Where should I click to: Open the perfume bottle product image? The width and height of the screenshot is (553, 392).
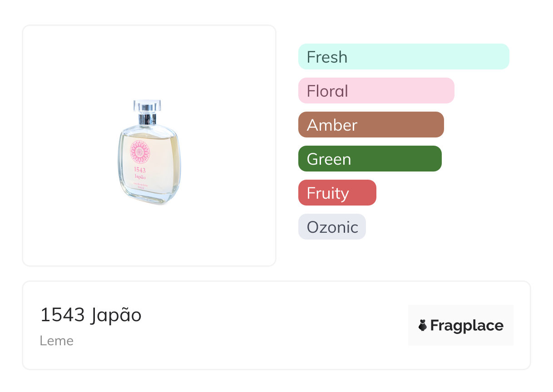(148, 152)
